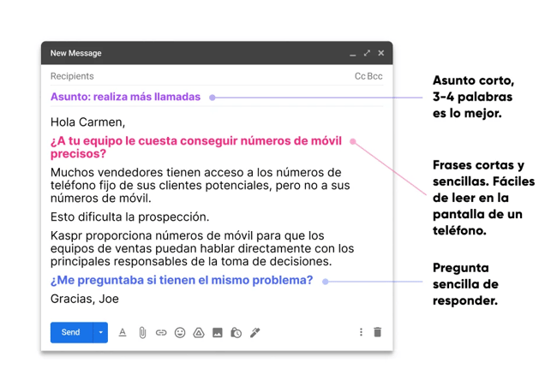Viewport: 557px width, 392px height.
Task: Click the 'New Message' title text
Action: pos(76,53)
